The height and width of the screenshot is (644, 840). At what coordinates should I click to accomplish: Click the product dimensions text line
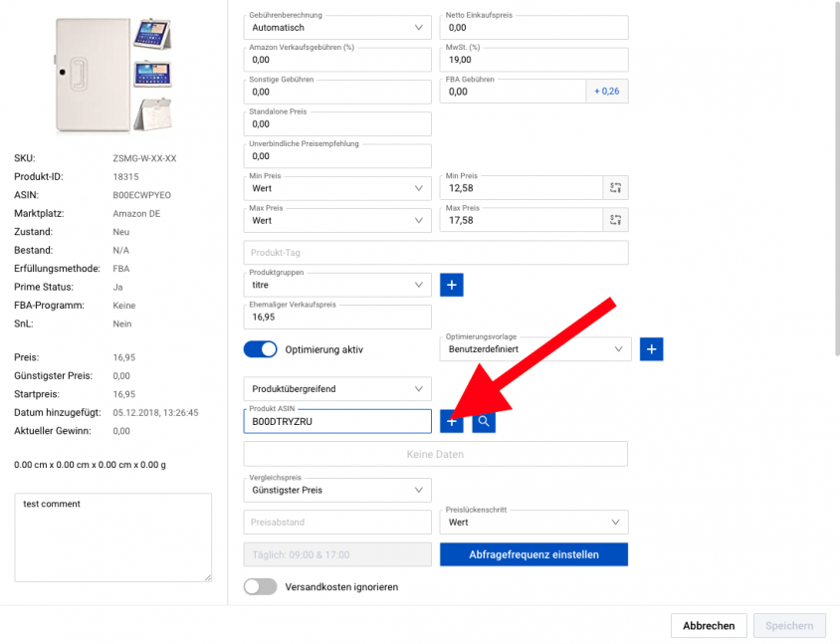(x=90, y=465)
